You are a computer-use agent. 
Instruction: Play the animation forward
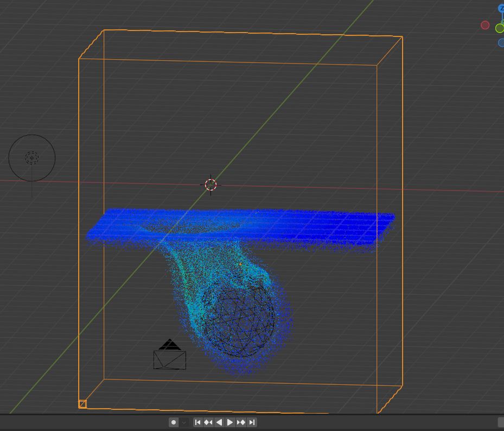tap(230, 422)
